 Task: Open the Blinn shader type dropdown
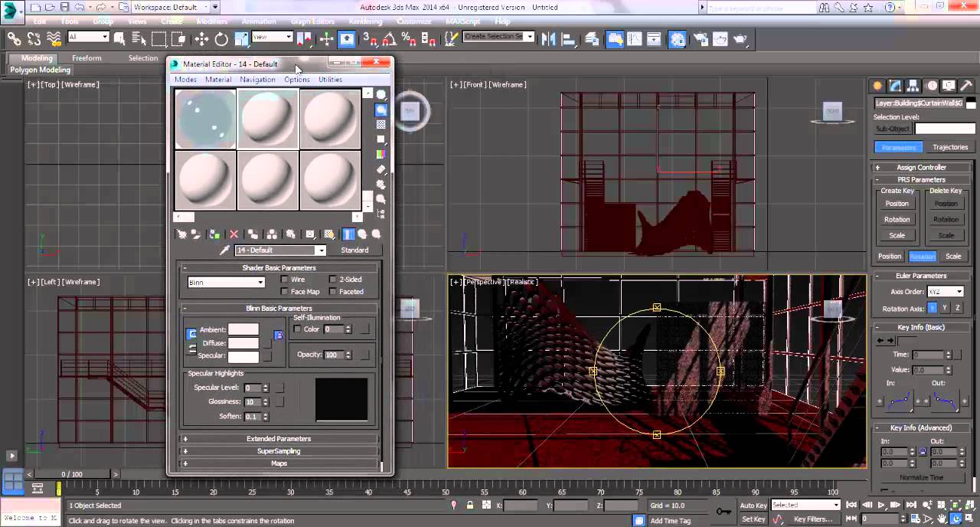click(x=226, y=283)
